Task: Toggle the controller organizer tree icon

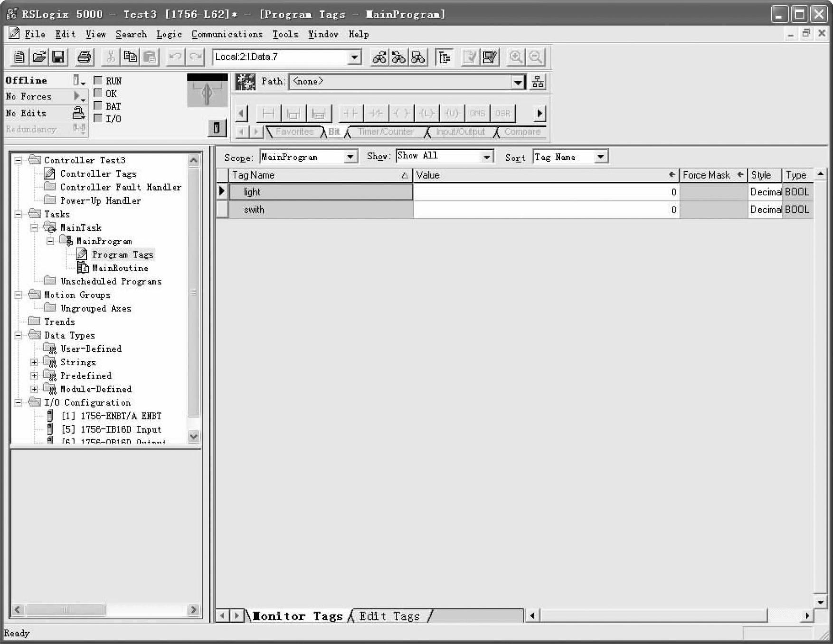Action: tap(444, 57)
